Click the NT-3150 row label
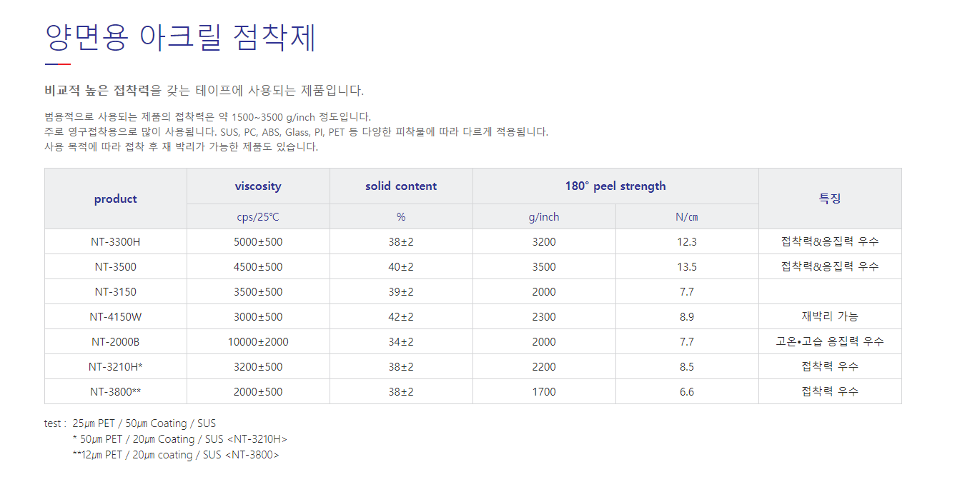Screen dimensions: 980x487 point(116,291)
